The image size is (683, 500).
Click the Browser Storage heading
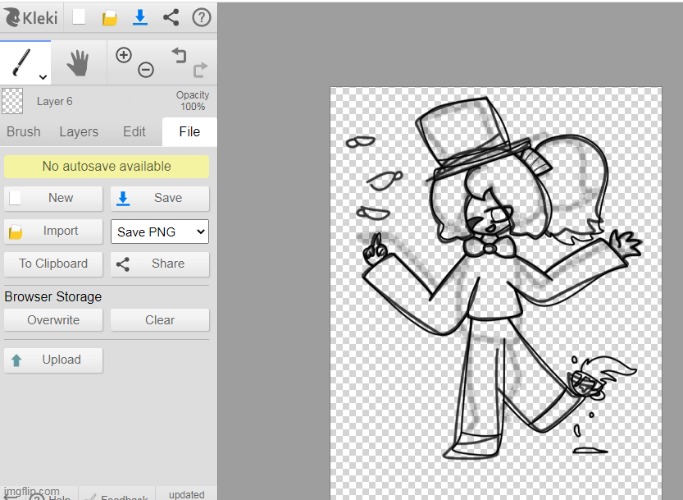[53, 297]
